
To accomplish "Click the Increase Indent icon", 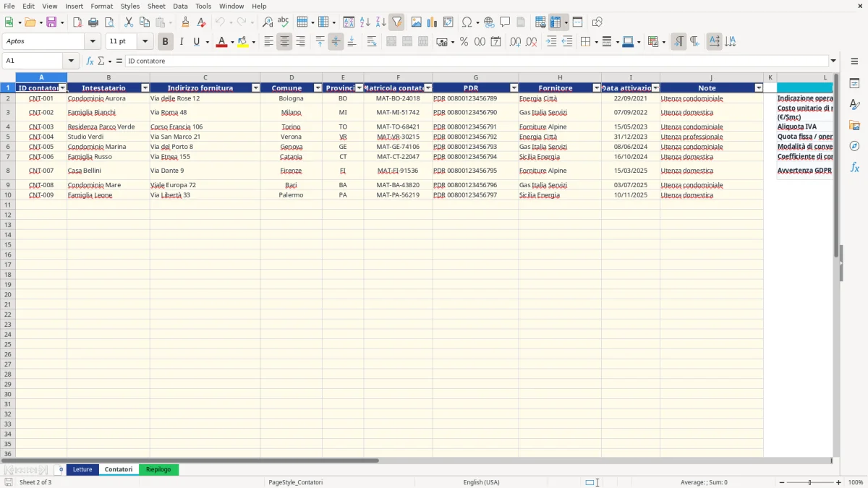I will [551, 42].
